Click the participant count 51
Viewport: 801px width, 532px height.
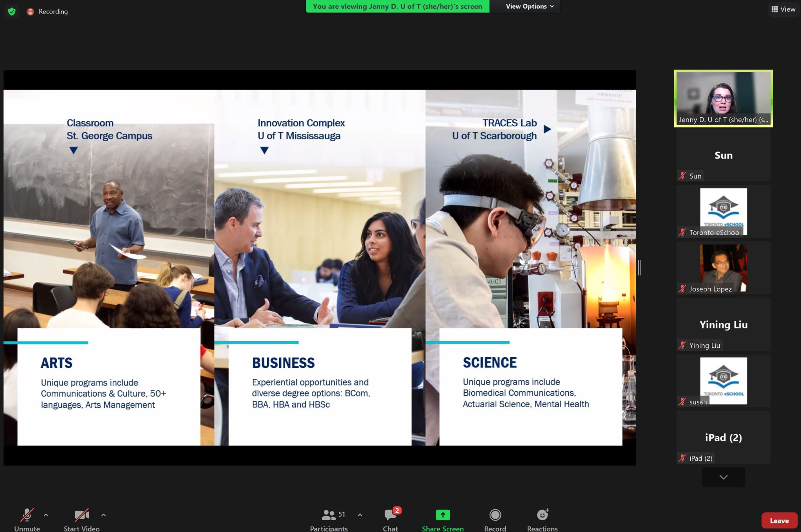click(x=342, y=514)
